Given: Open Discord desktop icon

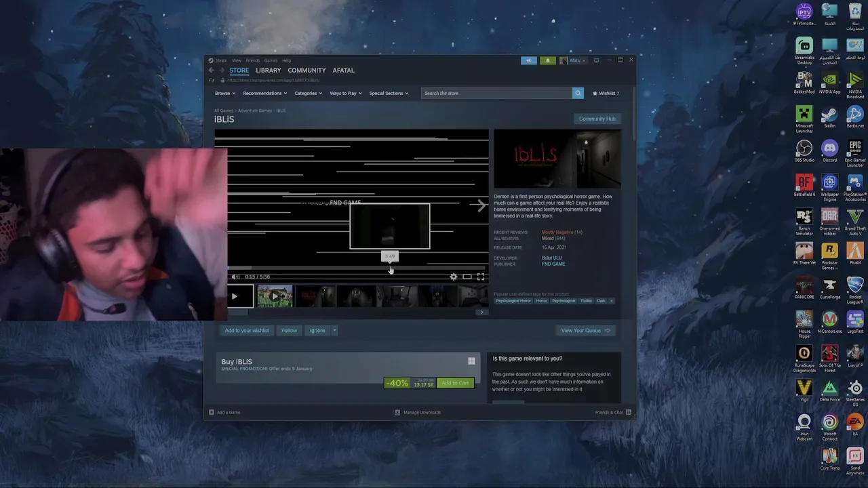Looking at the screenshot, I should pos(829,151).
